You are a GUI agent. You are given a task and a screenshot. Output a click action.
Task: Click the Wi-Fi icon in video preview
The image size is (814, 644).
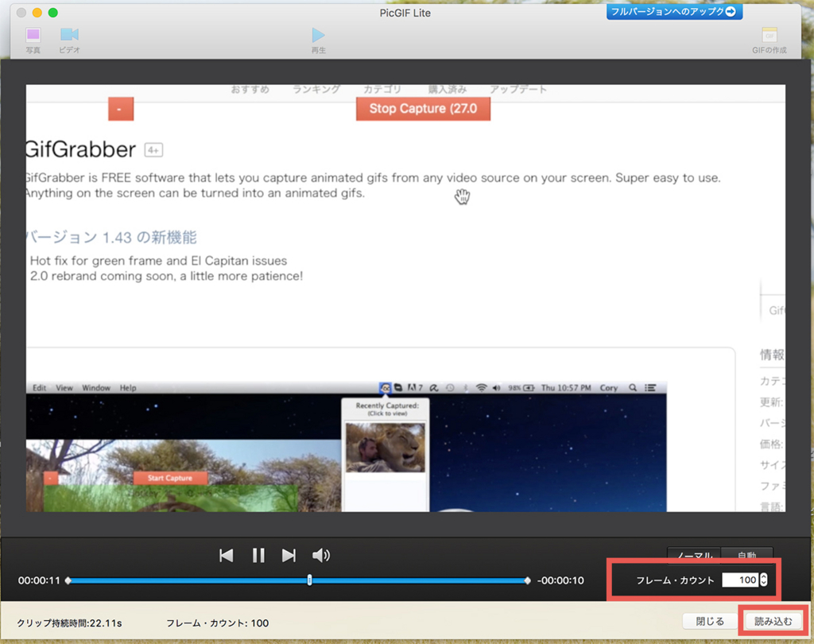[481, 388]
